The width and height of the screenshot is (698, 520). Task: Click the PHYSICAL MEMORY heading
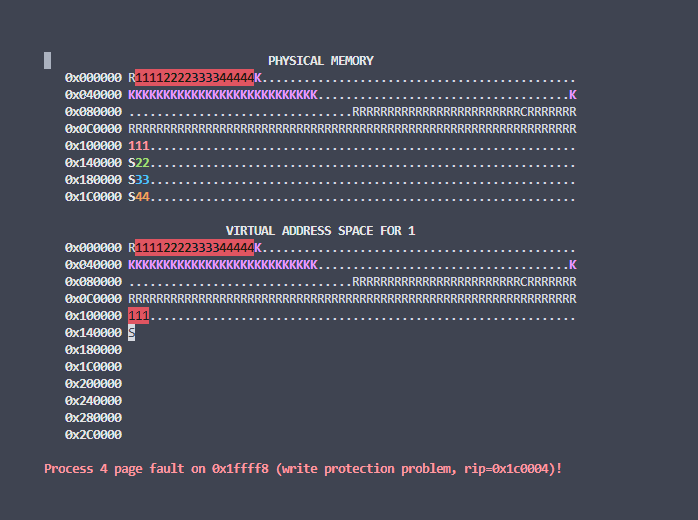coord(320,61)
